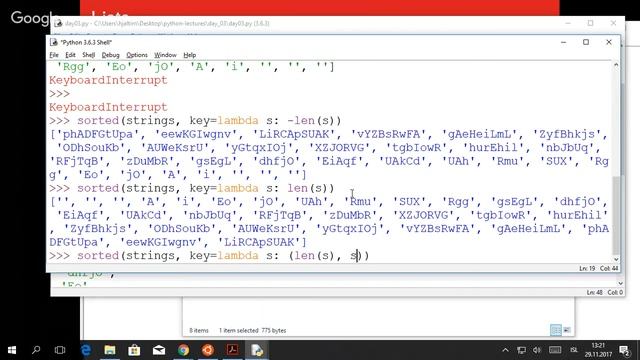Open File Explorer from the taskbar
Screen dimensions: 640x360
[x=110, y=350]
